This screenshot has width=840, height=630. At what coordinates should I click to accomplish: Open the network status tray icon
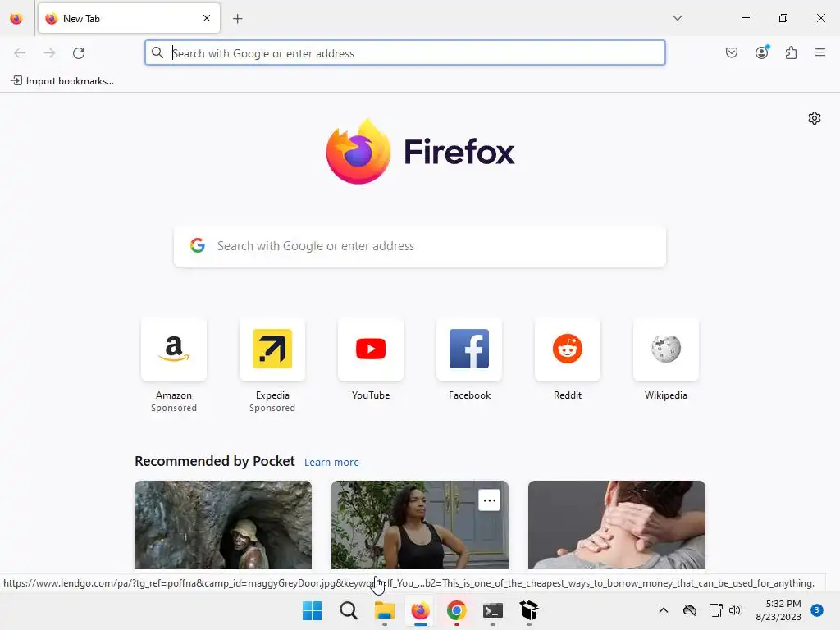(x=715, y=610)
